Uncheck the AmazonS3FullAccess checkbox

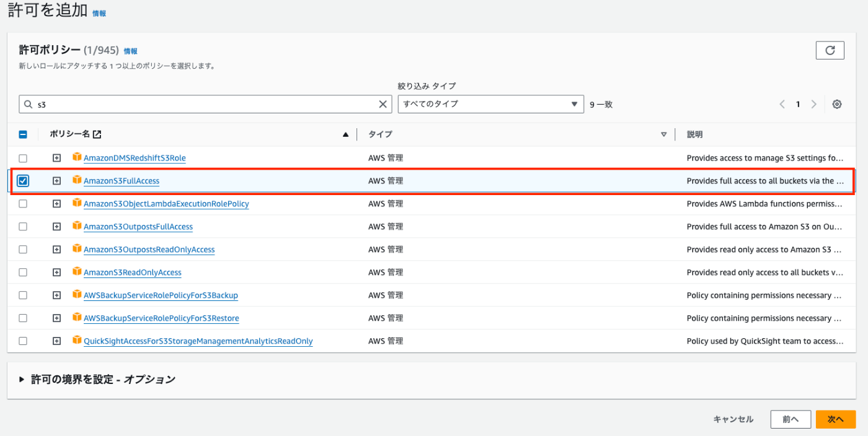click(x=23, y=181)
